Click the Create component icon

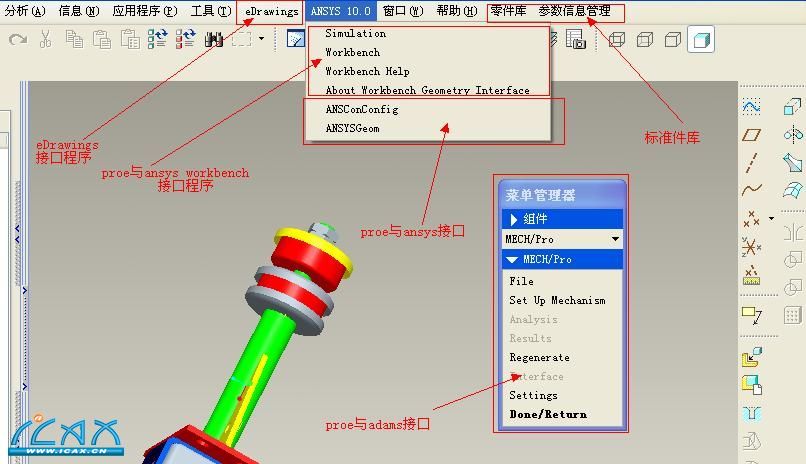point(752,385)
